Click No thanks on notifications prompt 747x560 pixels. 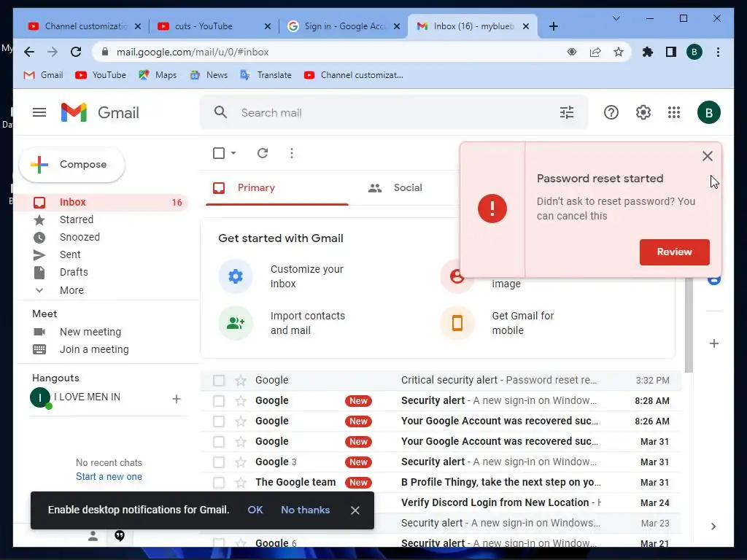tap(306, 510)
